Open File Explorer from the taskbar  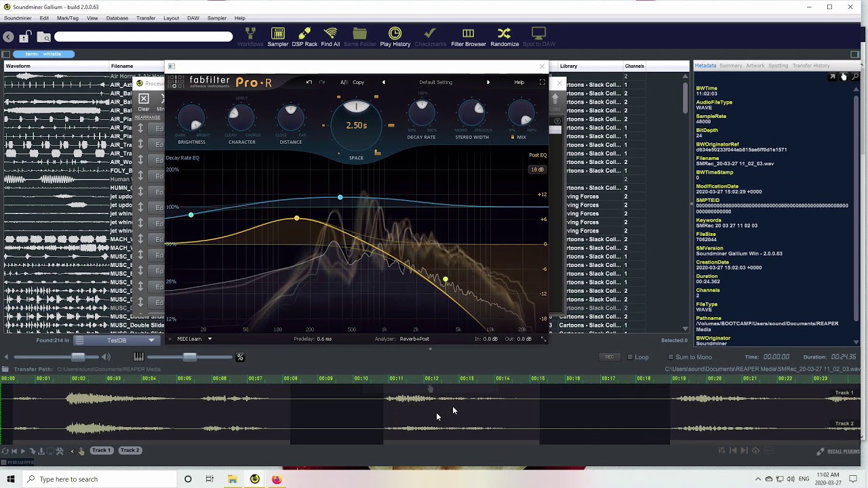[232, 479]
